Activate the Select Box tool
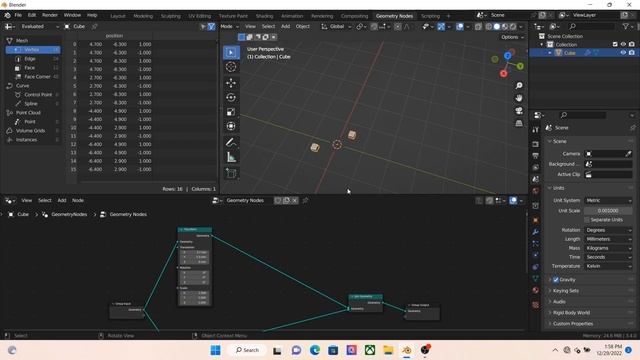 pos(231,52)
